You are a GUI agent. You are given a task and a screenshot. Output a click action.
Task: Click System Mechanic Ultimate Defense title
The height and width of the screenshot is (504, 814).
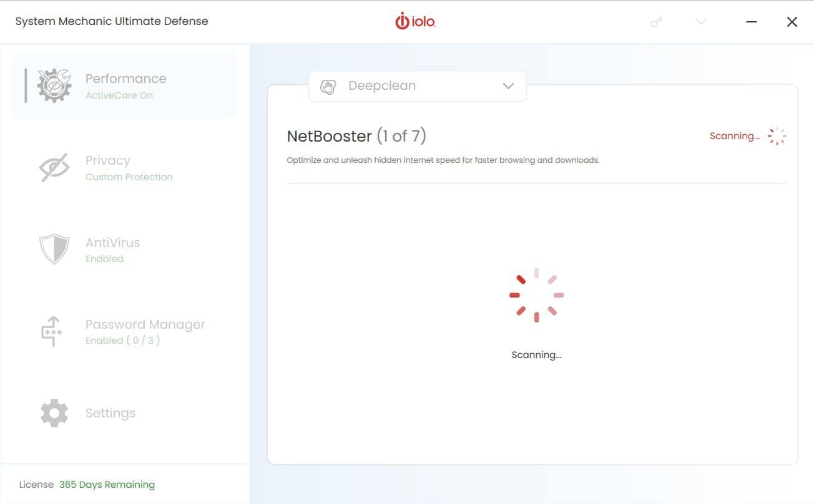(x=112, y=21)
